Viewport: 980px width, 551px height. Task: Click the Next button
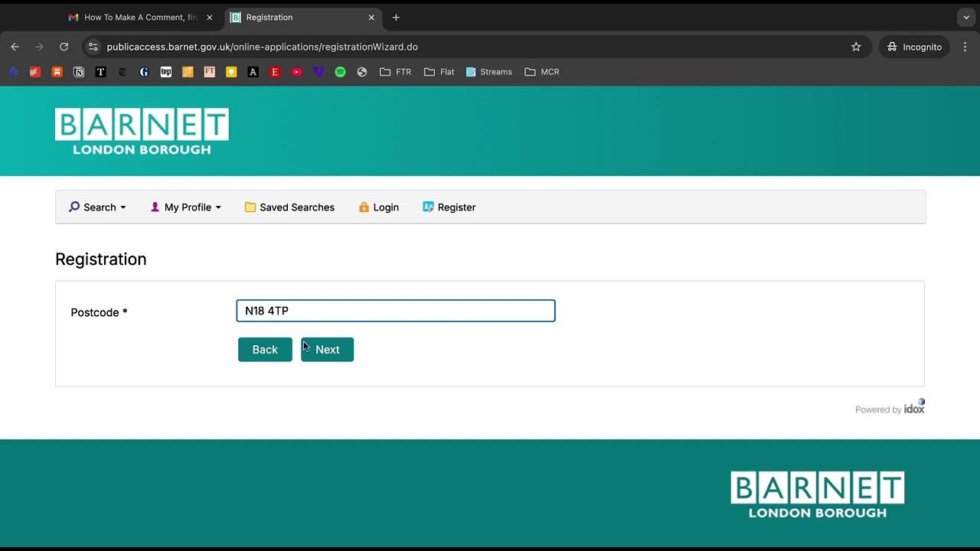(327, 350)
